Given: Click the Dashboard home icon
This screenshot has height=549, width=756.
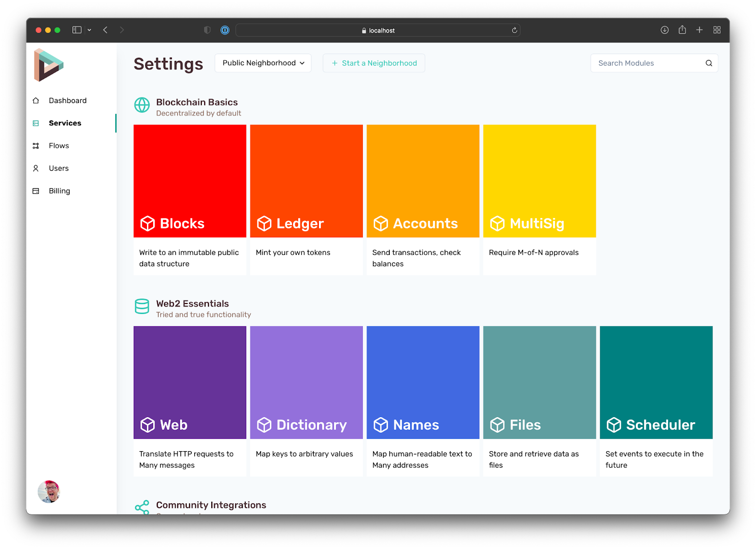Looking at the screenshot, I should coord(36,101).
